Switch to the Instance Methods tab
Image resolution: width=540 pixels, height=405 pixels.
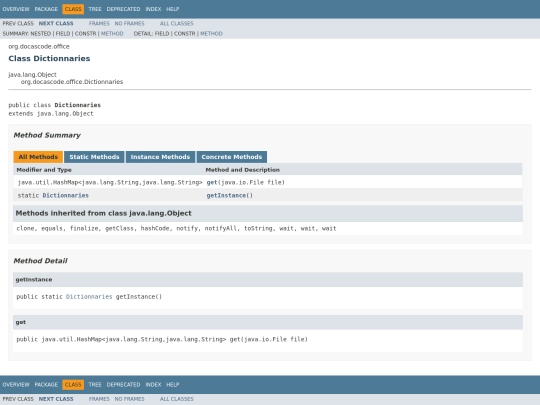(x=160, y=157)
